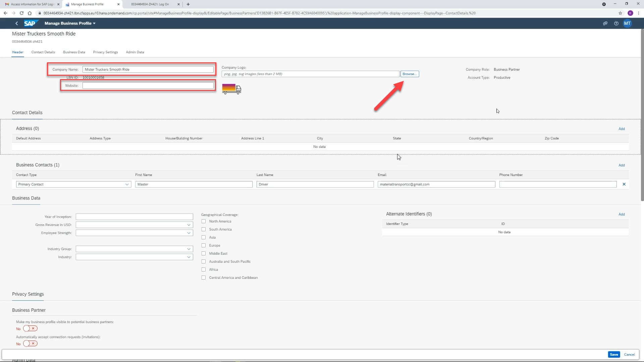Open the Admin Data tab
The height and width of the screenshot is (362, 644).
pos(135,52)
